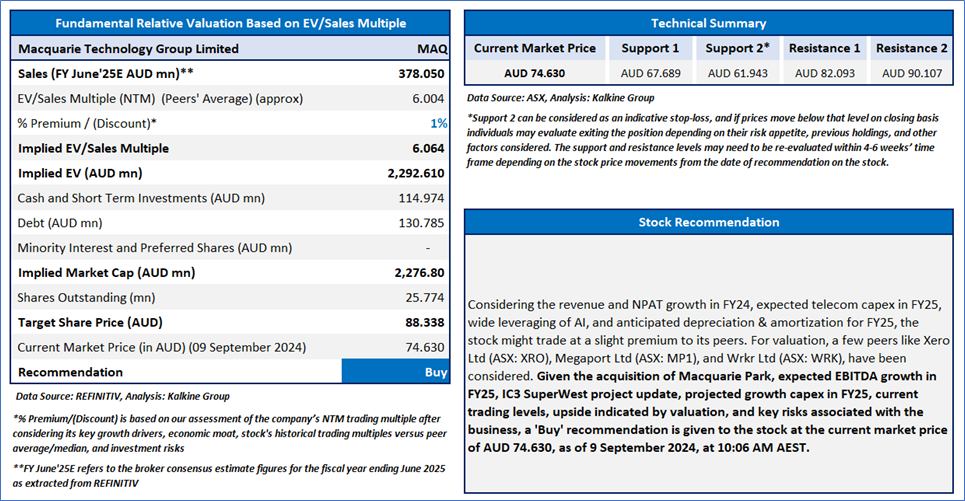Click the implied EV value 2,292.610
This screenshot has height=501, width=965.
coord(415,174)
